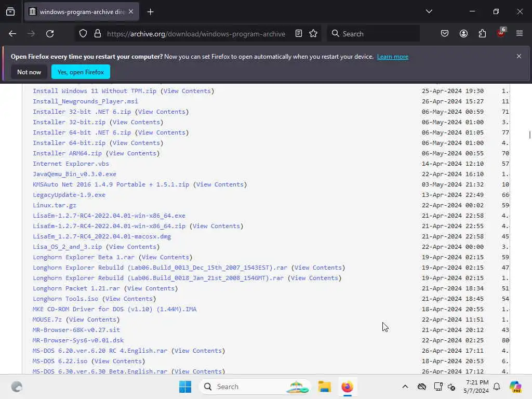The height and width of the screenshot is (399, 532).
Task: Select the windows-program-archive tab
Action: click(82, 12)
